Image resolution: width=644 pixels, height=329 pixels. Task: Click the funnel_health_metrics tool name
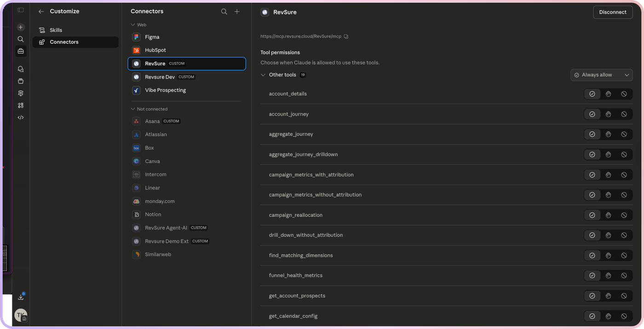(x=296, y=276)
